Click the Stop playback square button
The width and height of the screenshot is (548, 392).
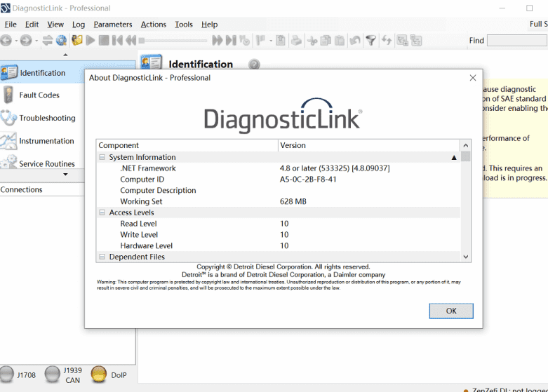tap(104, 41)
